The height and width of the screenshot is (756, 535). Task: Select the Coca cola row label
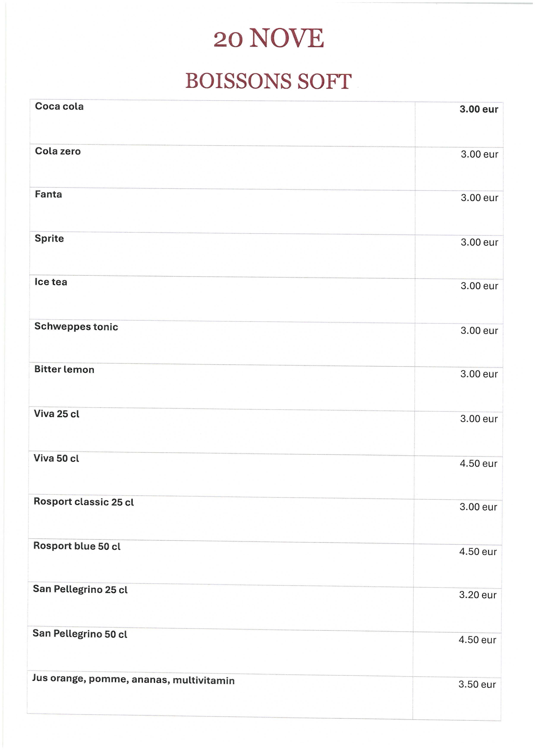[59, 106]
